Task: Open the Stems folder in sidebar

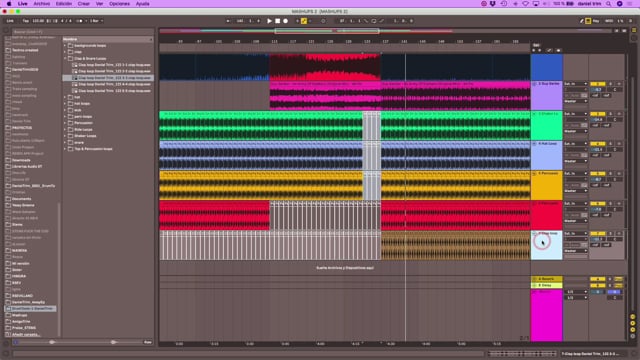Action: tap(17, 224)
